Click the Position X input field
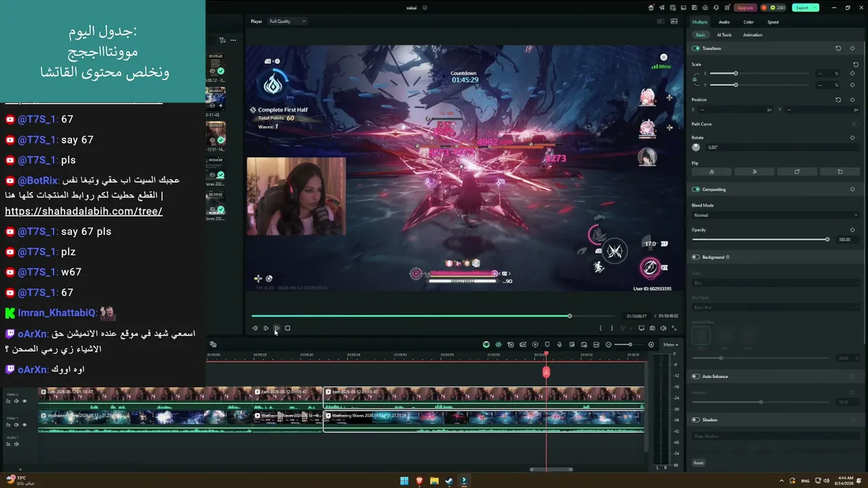 735,109
